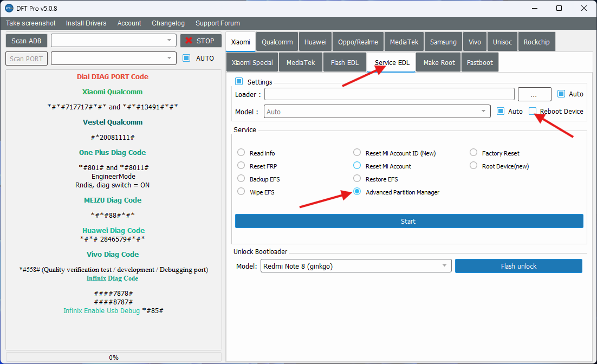Click the loader browse (...) button
Screen dimensions: 597x364
click(534, 94)
